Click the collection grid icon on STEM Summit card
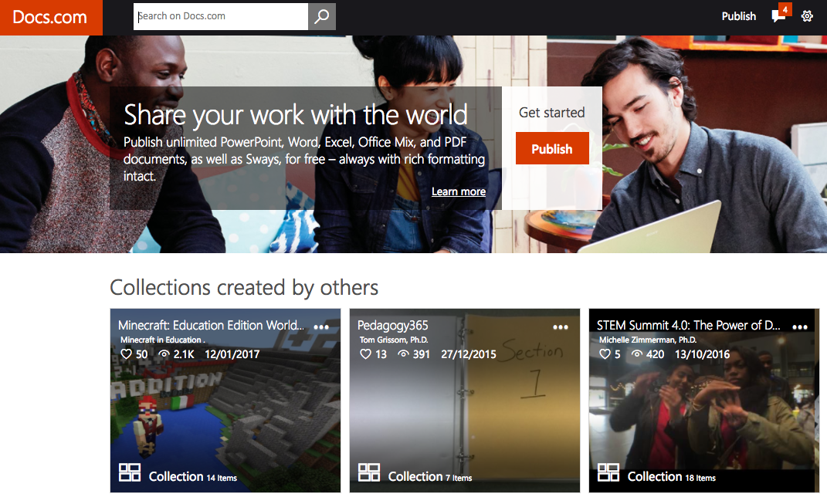Viewport: 827px width, 504px height. pos(608,472)
